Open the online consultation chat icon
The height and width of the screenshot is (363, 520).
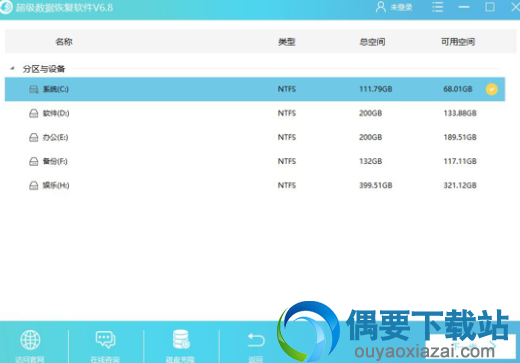click(x=105, y=340)
